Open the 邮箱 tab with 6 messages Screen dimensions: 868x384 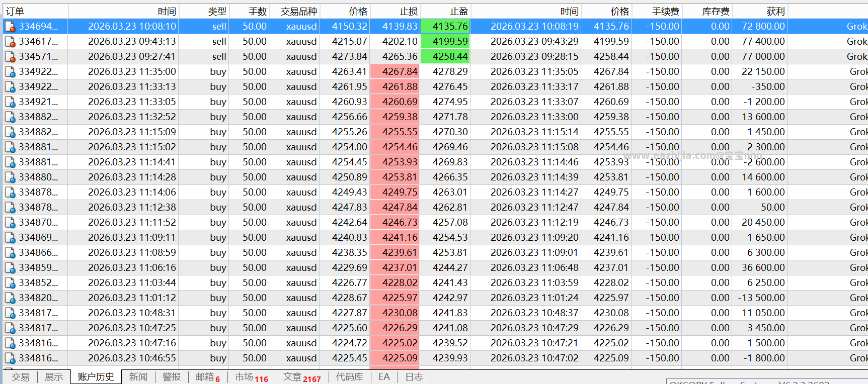pos(208,377)
